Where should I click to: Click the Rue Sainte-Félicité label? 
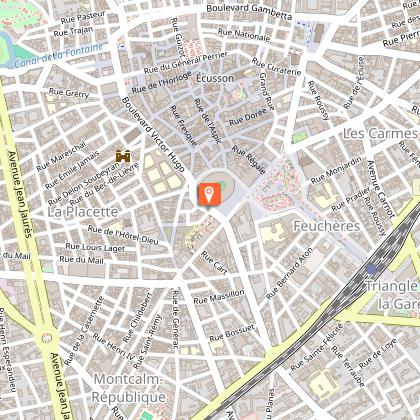tap(317, 347)
